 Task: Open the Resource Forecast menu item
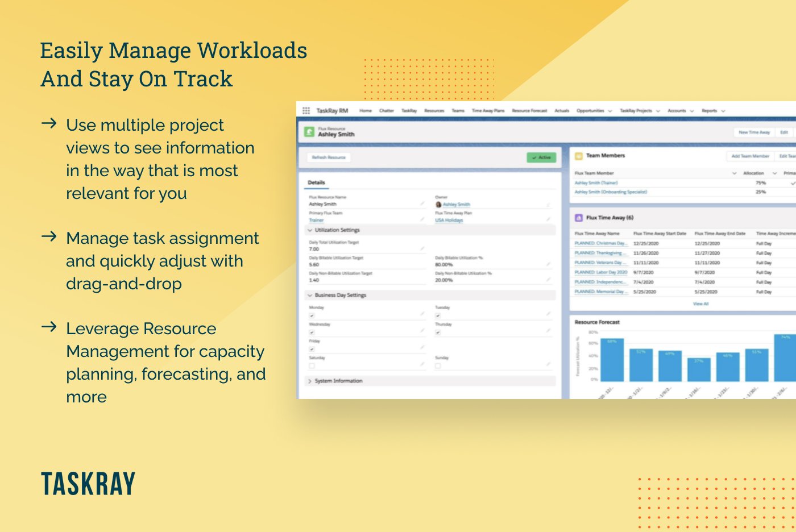click(529, 111)
